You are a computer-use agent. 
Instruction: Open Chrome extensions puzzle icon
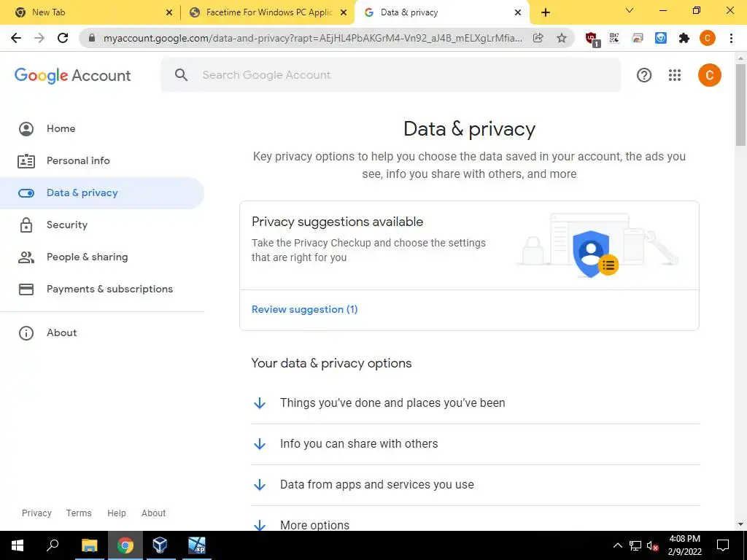tap(684, 38)
